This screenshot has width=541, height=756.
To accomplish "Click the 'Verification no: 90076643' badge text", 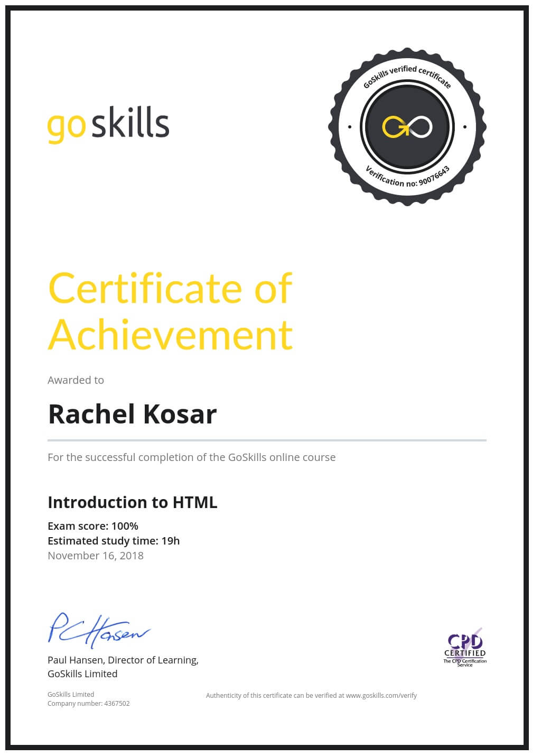I will tap(407, 177).
